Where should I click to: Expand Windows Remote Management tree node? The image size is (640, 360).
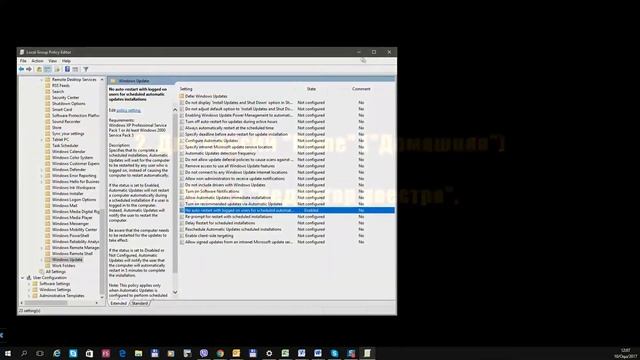[42, 248]
